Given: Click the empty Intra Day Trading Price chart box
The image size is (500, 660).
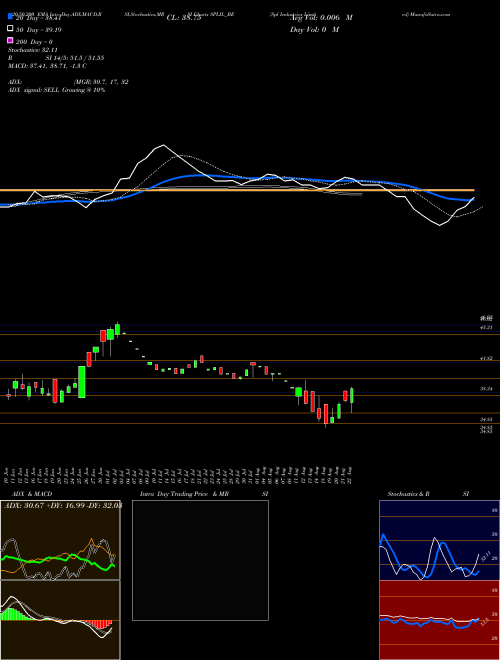Looking at the screenshot, I should point(200,560).
